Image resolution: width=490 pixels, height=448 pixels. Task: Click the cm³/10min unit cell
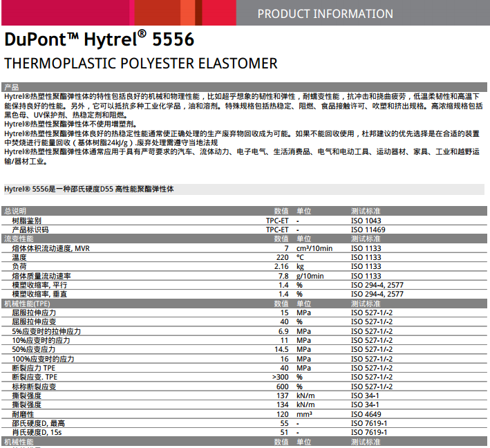point(314,248)
